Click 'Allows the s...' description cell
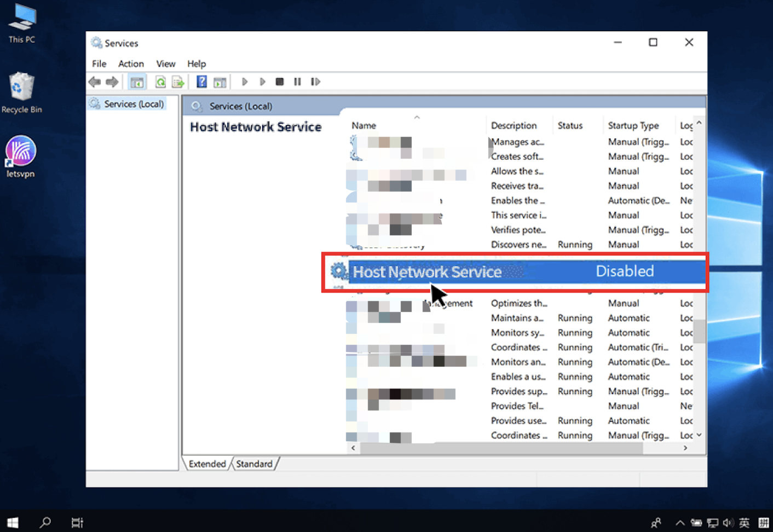Viewport: 773px width, 532px height. [517, 171]
